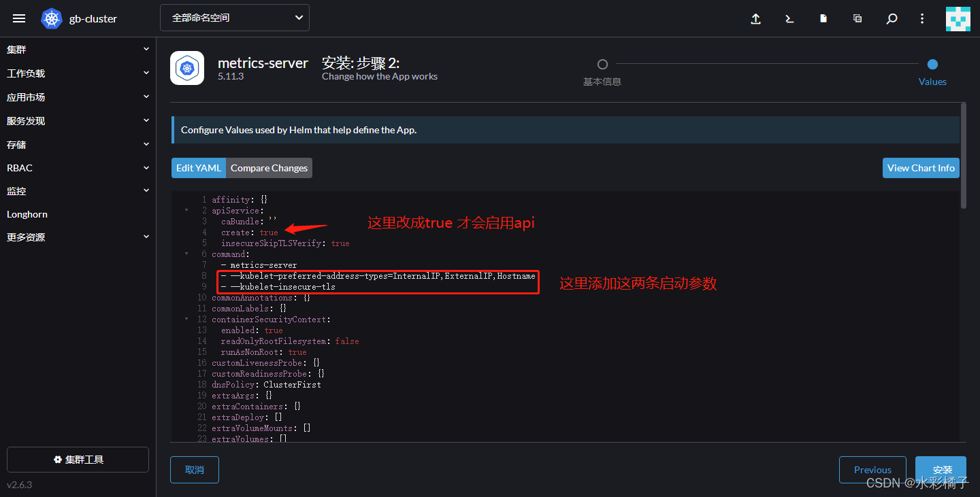Click the 'caBundle' YAML line
Screen dimensions: 980x497
pyautogui.click(x=249, y=222)
